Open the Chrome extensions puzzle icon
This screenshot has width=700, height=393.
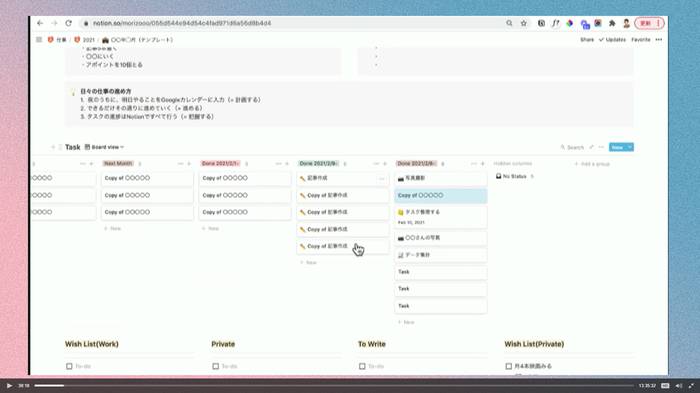pos(612,23)
